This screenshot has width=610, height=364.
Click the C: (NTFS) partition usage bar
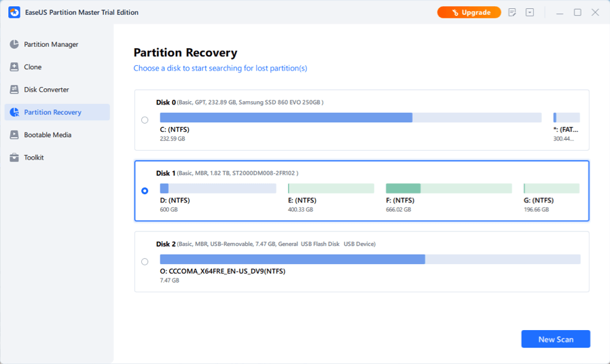tap(351, 117)
